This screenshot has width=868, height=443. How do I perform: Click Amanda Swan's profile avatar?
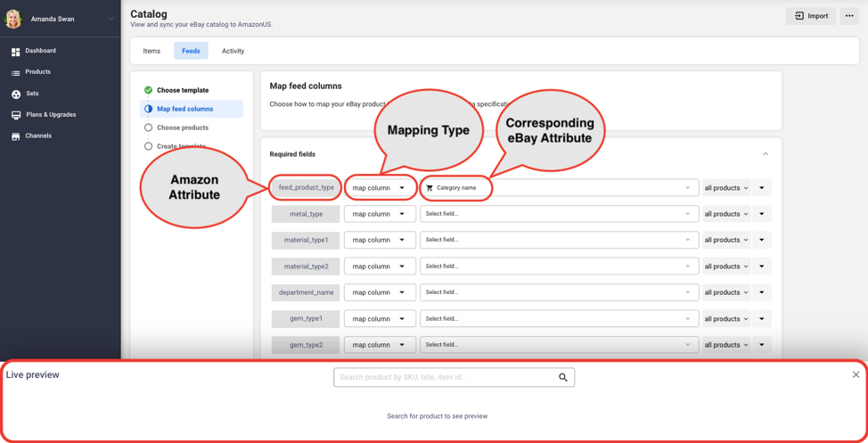(x=13, y=19)
